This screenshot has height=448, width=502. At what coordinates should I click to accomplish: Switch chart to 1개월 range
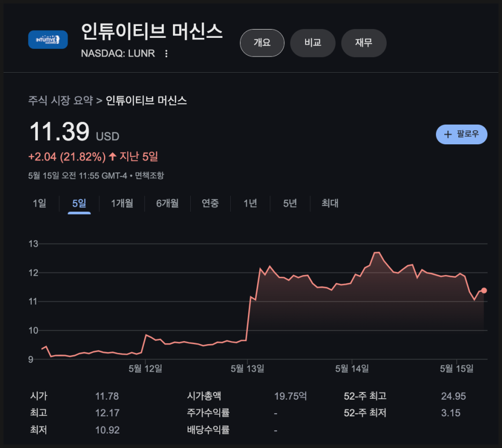122,203
